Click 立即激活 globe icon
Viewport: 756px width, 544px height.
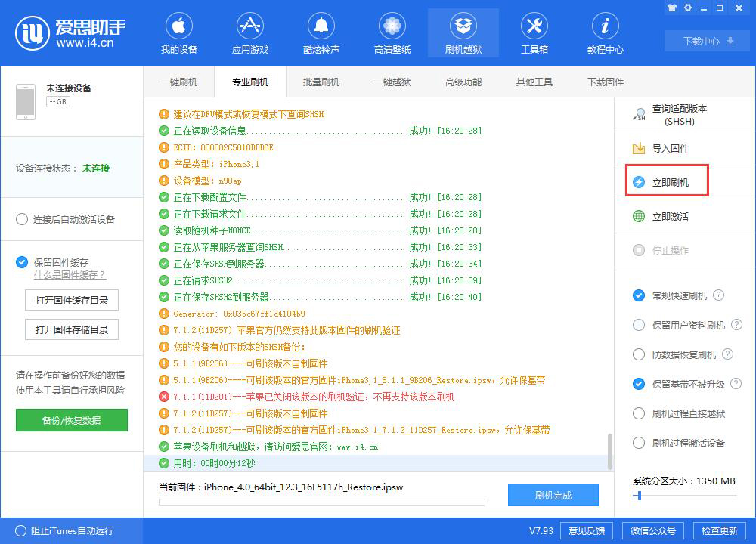click(x=639, y=216)
